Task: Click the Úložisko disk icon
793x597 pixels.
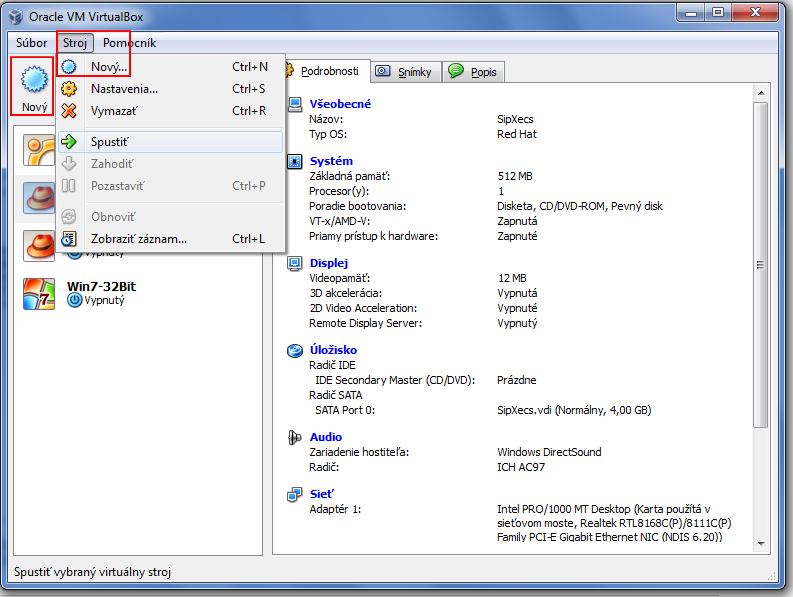Action: (x=295, y=351)
